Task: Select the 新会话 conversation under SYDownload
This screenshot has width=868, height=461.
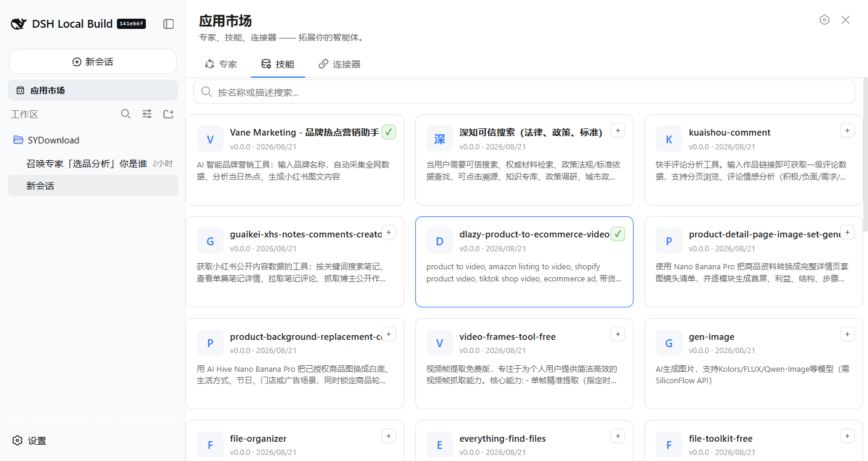Action: coord(93,186)
